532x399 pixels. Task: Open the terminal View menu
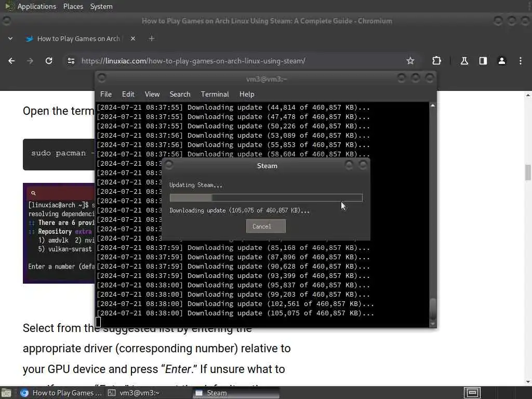coord(152,95)
